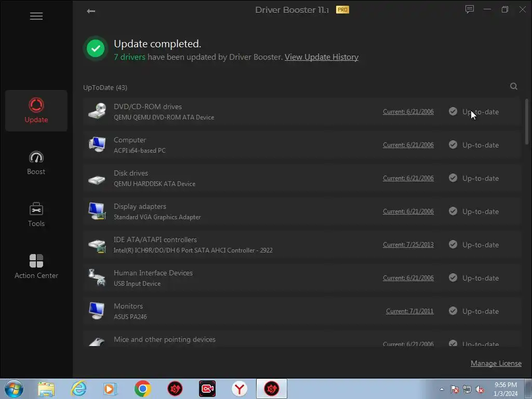Open File Explorer from taskbar
This screenshot has width=532, height=399.
46,389
